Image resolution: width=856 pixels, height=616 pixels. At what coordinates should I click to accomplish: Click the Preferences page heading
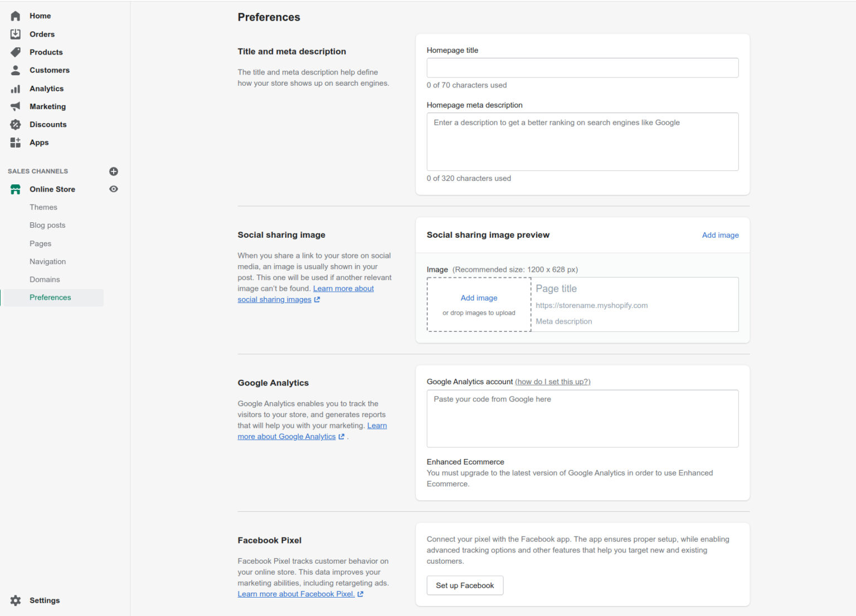(269, 17)
